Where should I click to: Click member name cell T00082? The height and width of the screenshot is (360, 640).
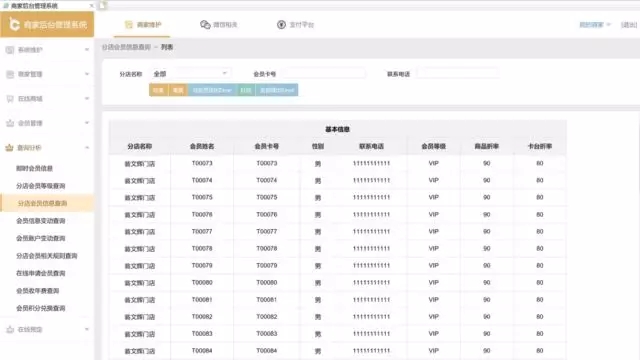[x=202, y=316]
